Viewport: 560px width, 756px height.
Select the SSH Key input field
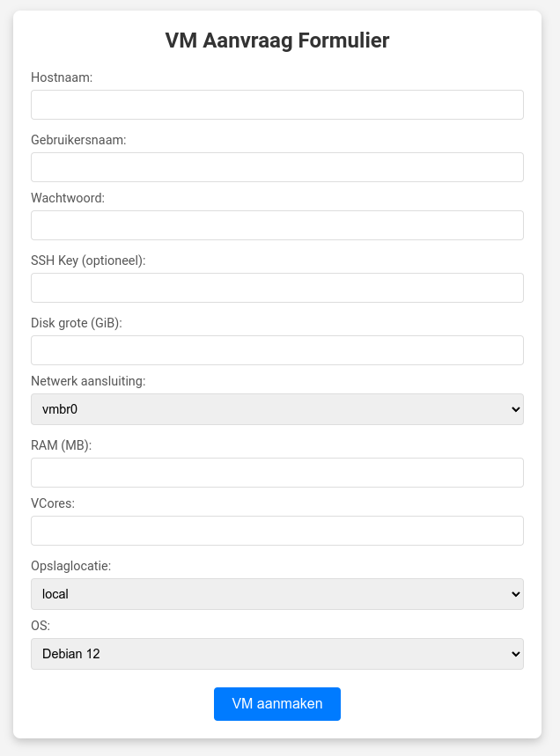tap(276, 288)
